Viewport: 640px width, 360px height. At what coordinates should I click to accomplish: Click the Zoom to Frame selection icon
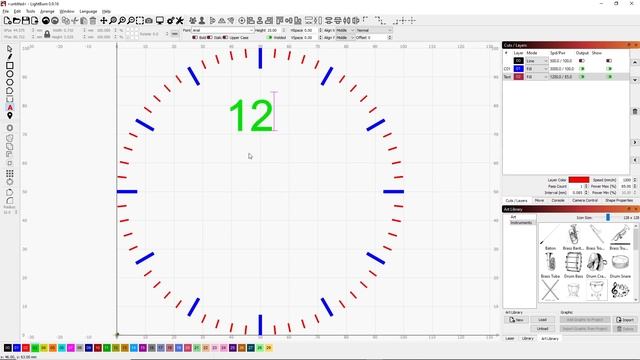(x=140, y=20)
